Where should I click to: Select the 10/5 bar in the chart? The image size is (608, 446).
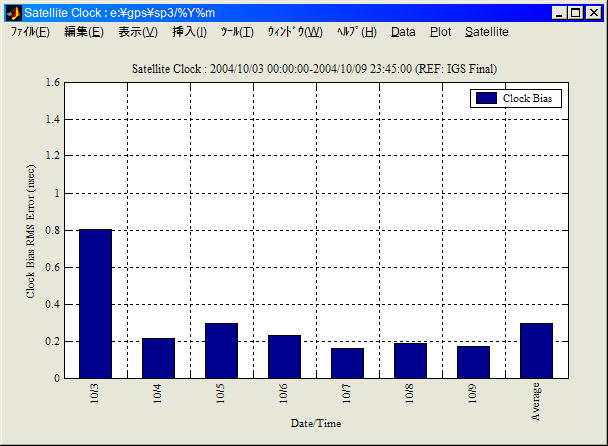[x=221, y=350]
